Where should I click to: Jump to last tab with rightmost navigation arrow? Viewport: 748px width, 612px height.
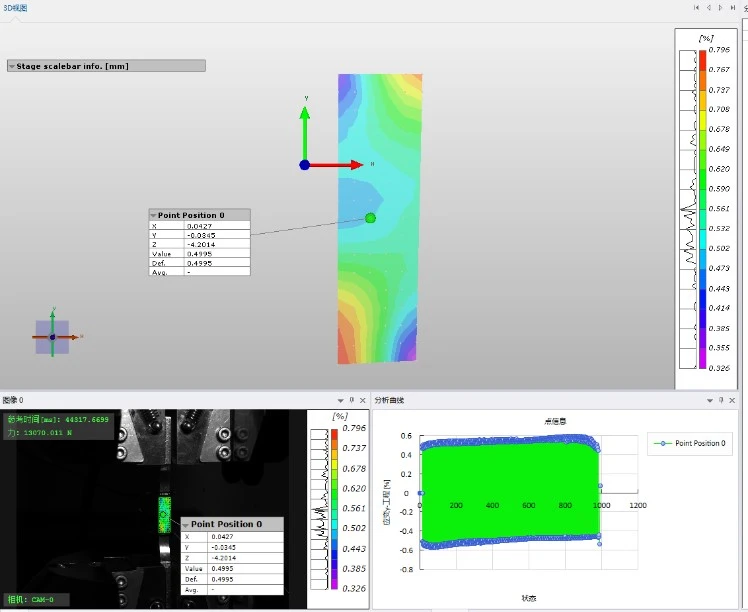pyautogui.click(x=734, y=8)
